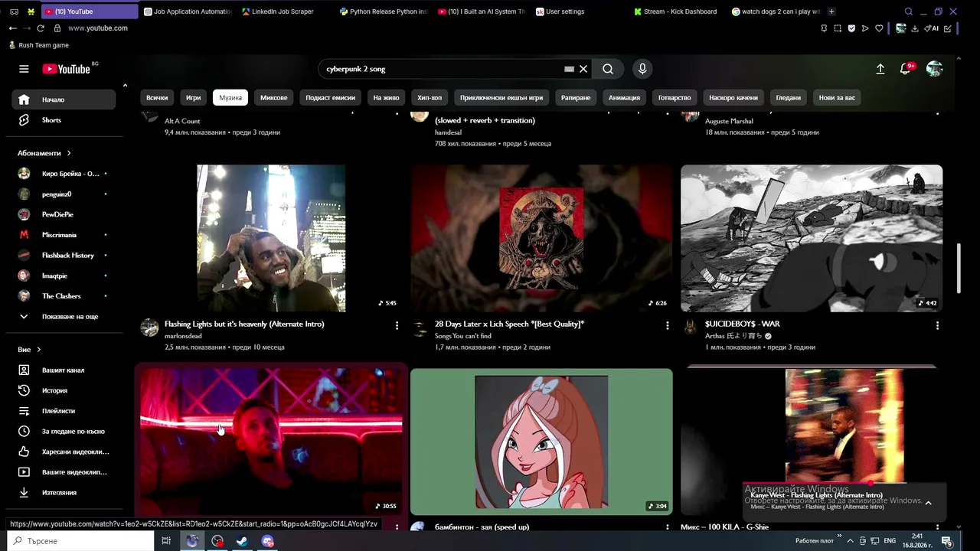
Task: Click the Windows taskbar search box Търсене
Action: (80, 541)
